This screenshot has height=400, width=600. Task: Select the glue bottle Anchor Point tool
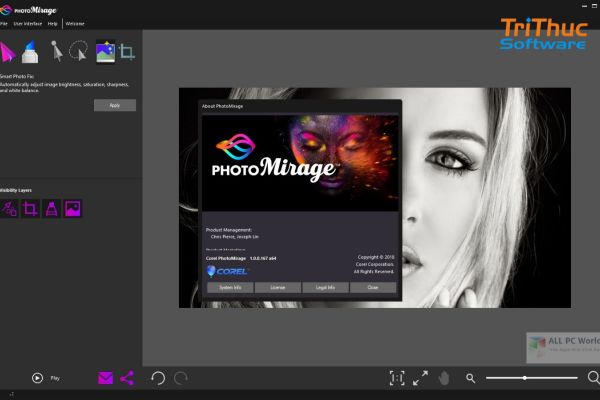[x=30, y=52]
